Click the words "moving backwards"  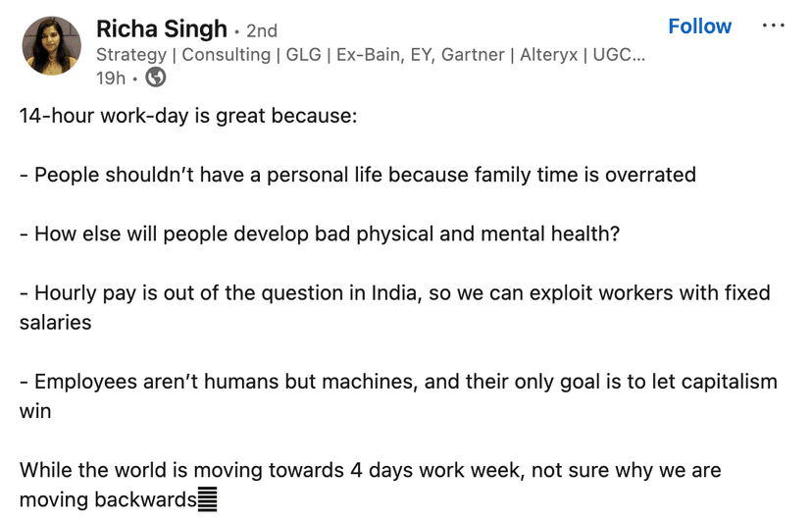pyautogui.click(x=108, y=500)
